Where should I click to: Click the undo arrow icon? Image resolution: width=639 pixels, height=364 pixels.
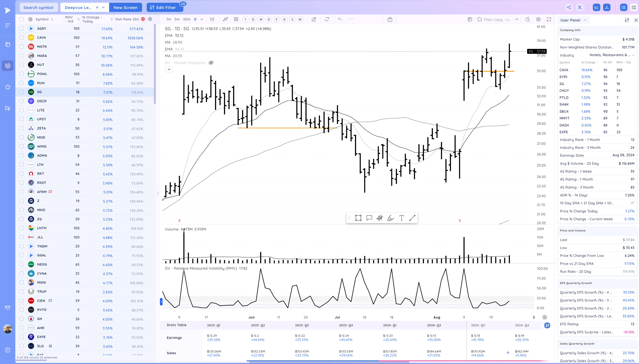340,19
